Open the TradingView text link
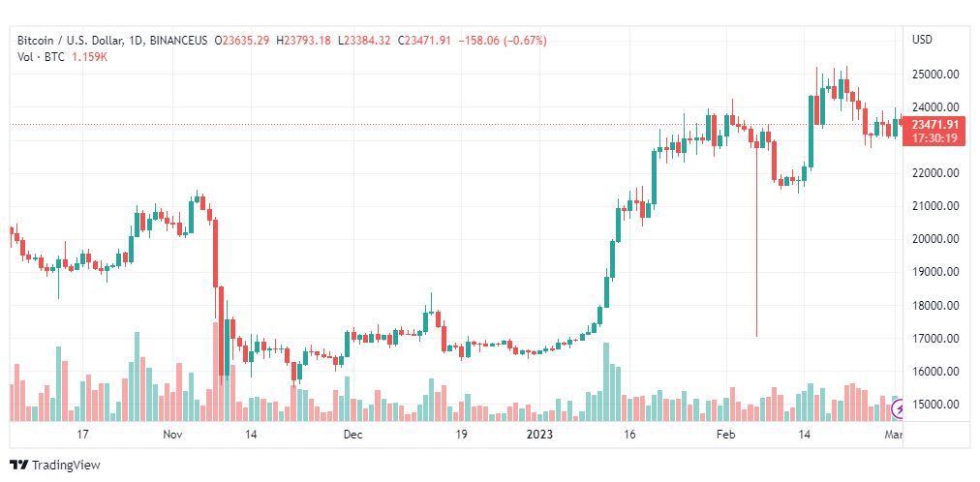This screenshot has height=482, width=980. 66,466
